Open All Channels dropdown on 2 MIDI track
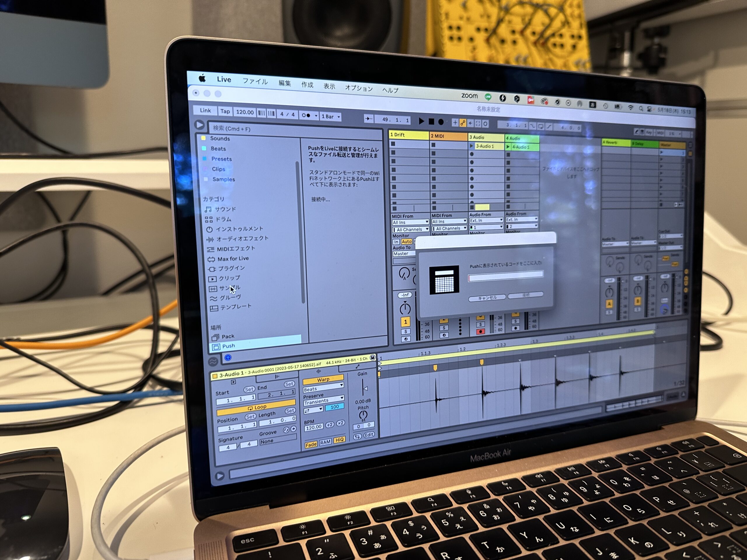 [449, 229]
